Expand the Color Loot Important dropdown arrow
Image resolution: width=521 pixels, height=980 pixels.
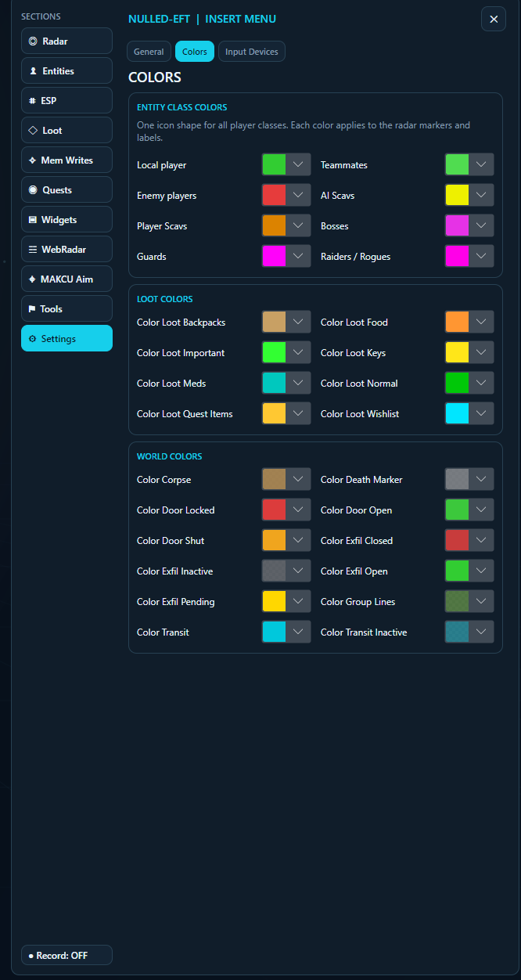pos(298,352)
